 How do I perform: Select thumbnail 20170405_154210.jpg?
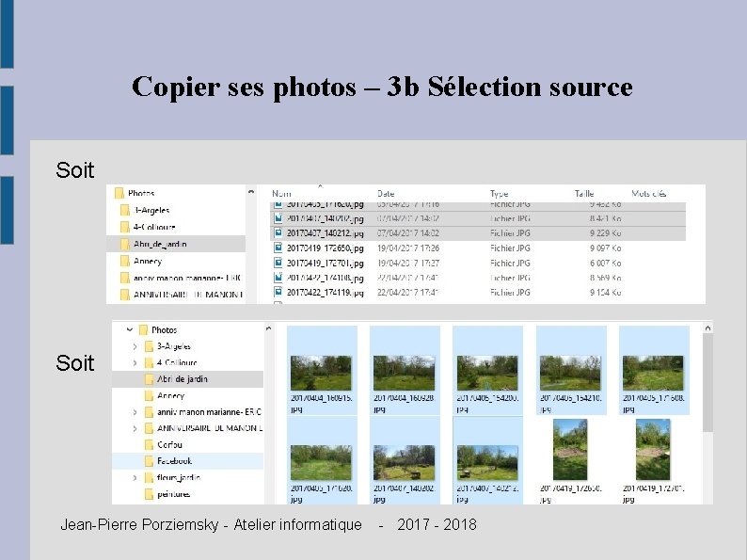(570, 373)
